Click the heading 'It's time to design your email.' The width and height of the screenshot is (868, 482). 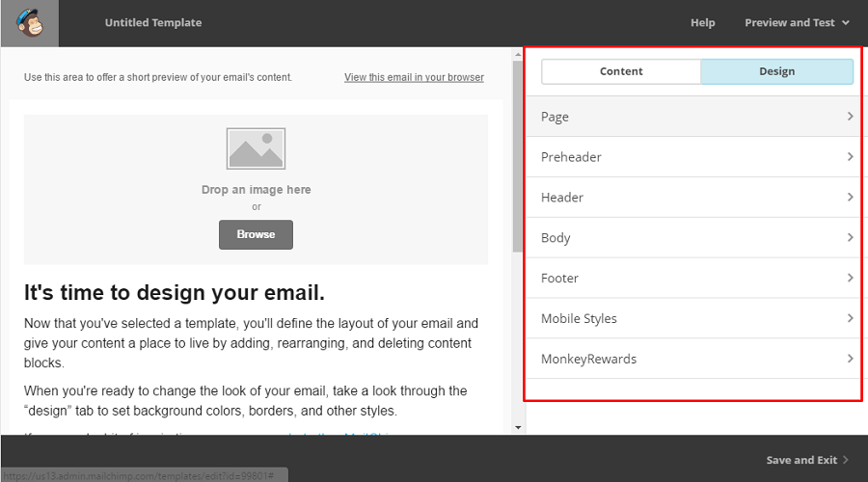[174, 292]
